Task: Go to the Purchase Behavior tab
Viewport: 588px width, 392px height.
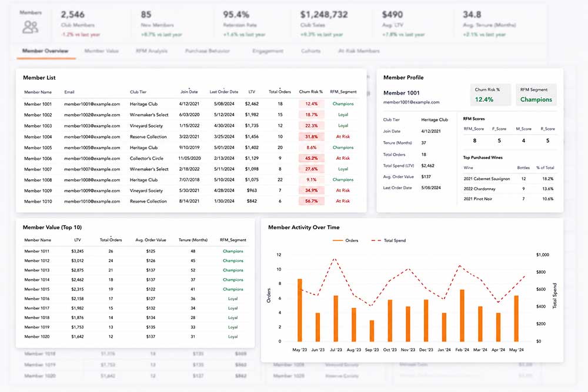Action: pyautogui.click(x=208, y=51)
